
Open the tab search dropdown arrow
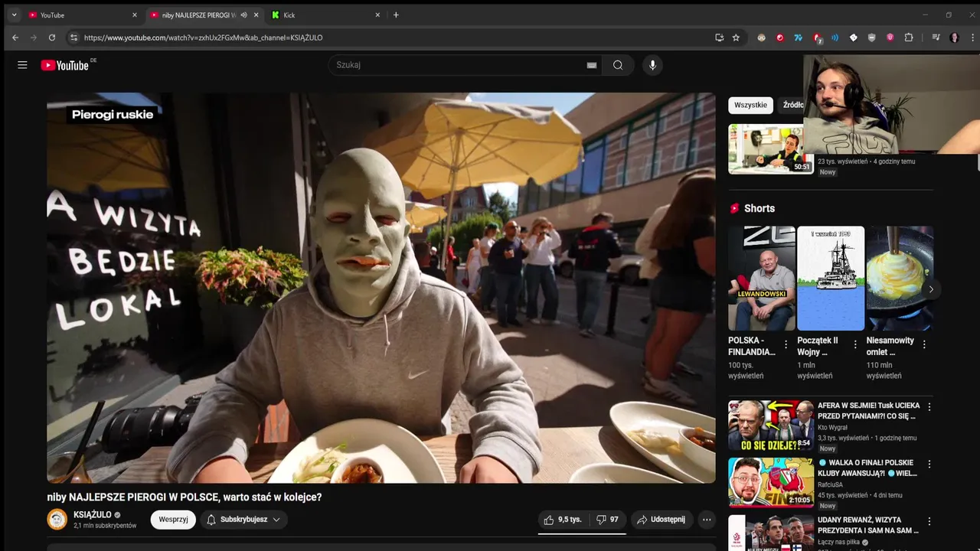(x=14, y=15)
